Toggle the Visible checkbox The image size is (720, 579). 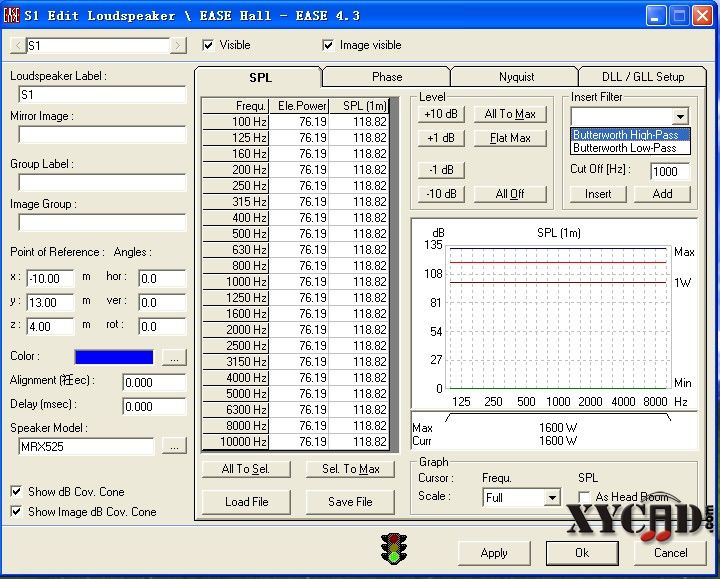(208, 45)
